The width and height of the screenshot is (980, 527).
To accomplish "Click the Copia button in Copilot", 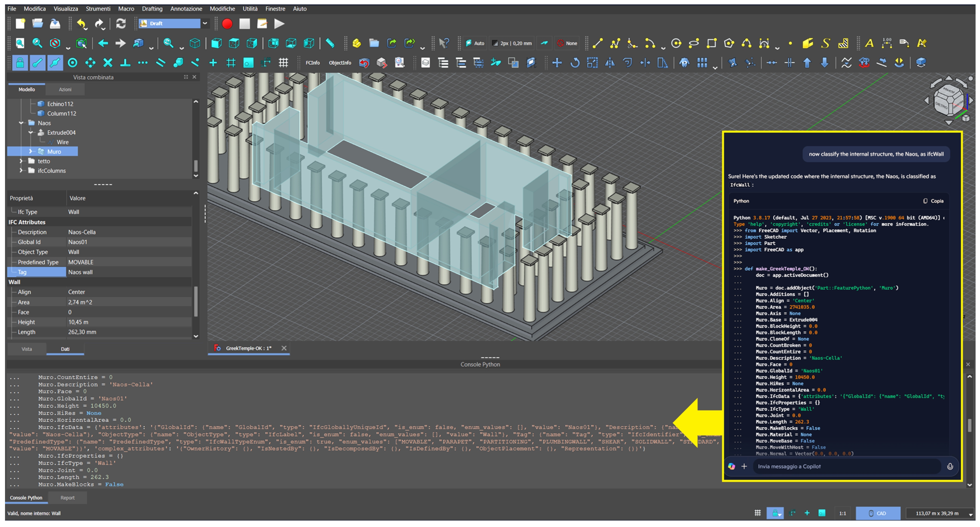I will pyautogui.click(x=933, y=201).
